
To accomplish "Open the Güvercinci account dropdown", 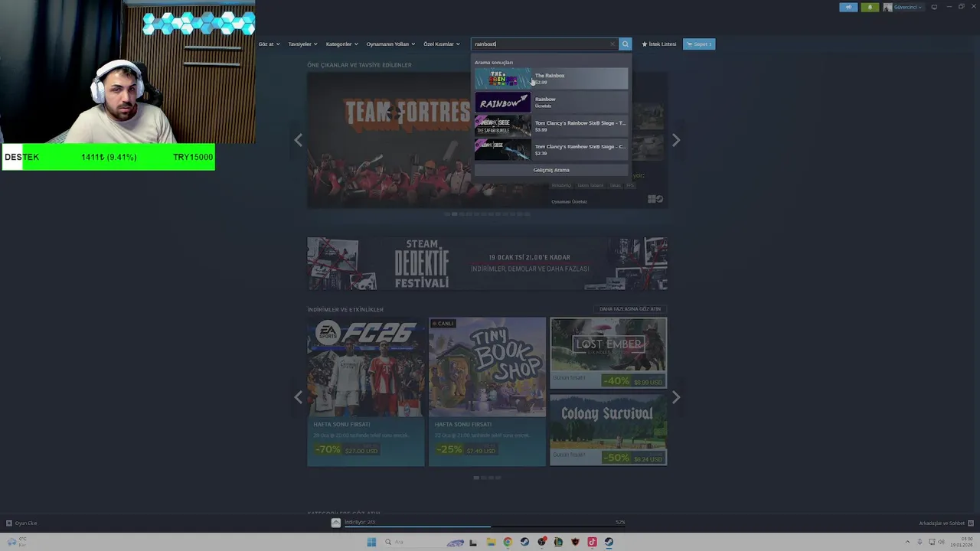I will 903,7.
